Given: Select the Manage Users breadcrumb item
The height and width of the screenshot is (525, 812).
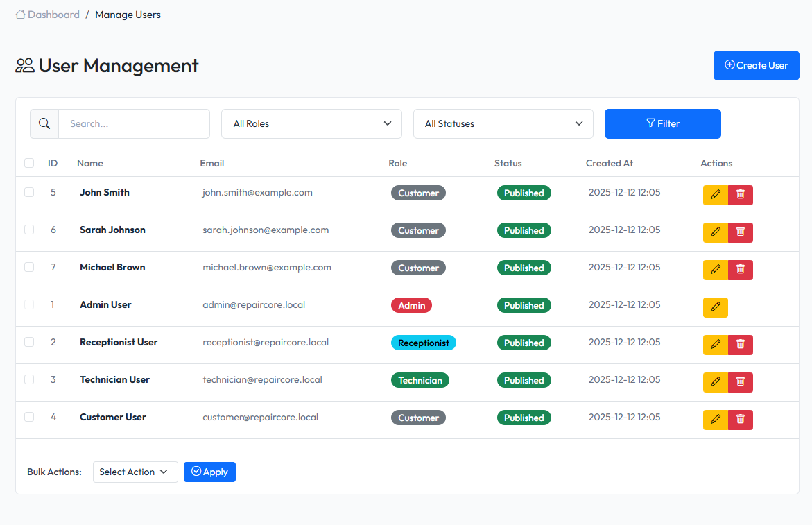Looking at the screenshot, I should pyautogui.click(x=128, y=14).
